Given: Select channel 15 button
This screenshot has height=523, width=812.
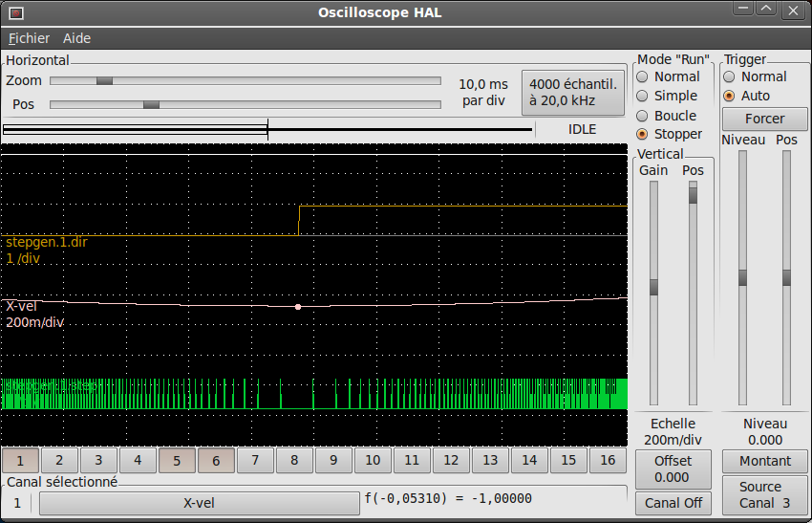Looking at the screenshot, I should point(568,460).
